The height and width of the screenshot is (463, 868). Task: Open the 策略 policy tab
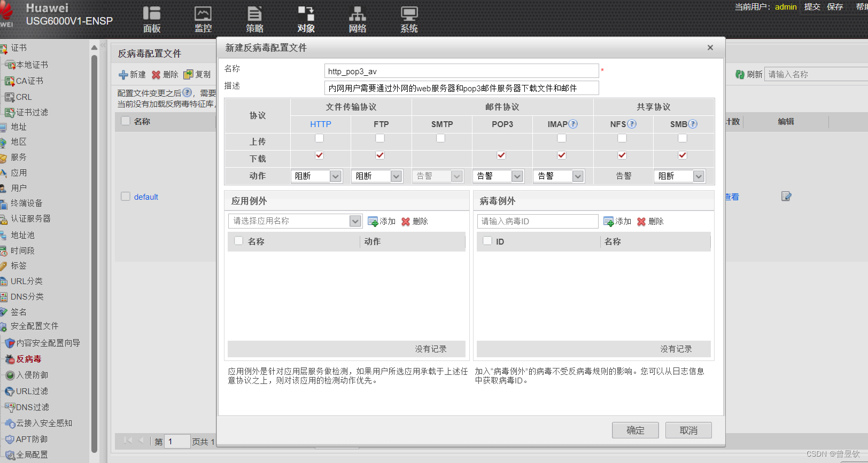coord(254,20)
